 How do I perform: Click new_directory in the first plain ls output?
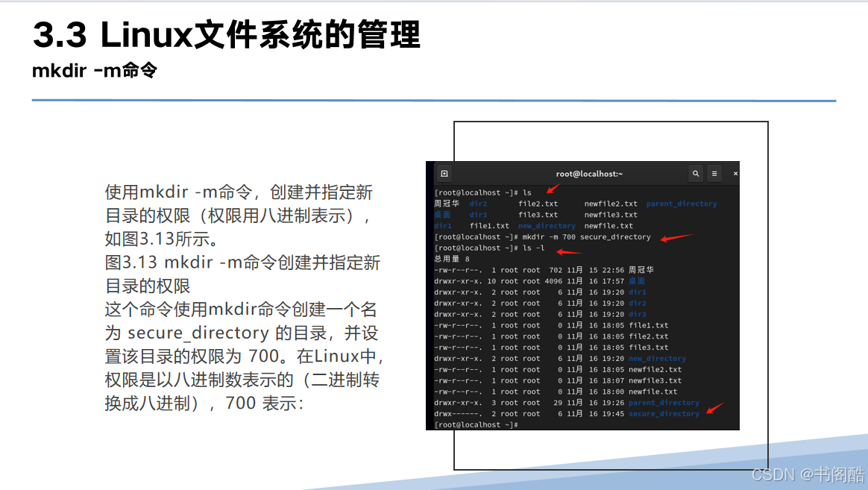[x=547, y=226]
